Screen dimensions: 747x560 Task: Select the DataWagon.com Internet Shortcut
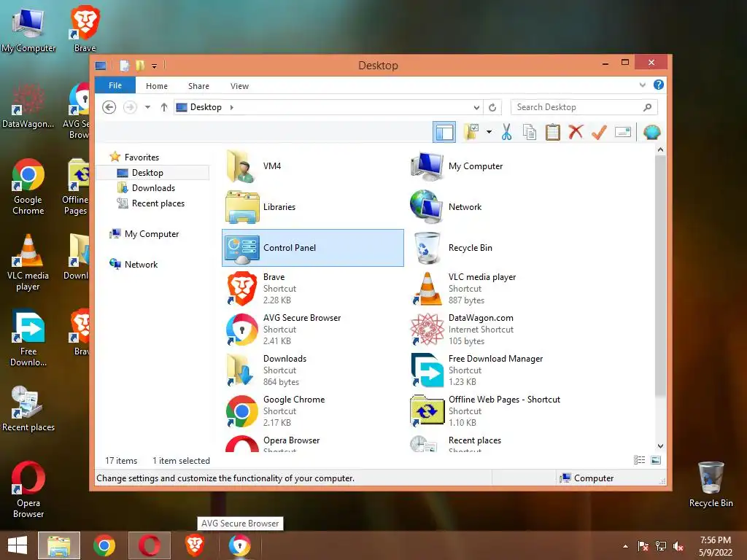pyautogui.click(x=498, y=330)
